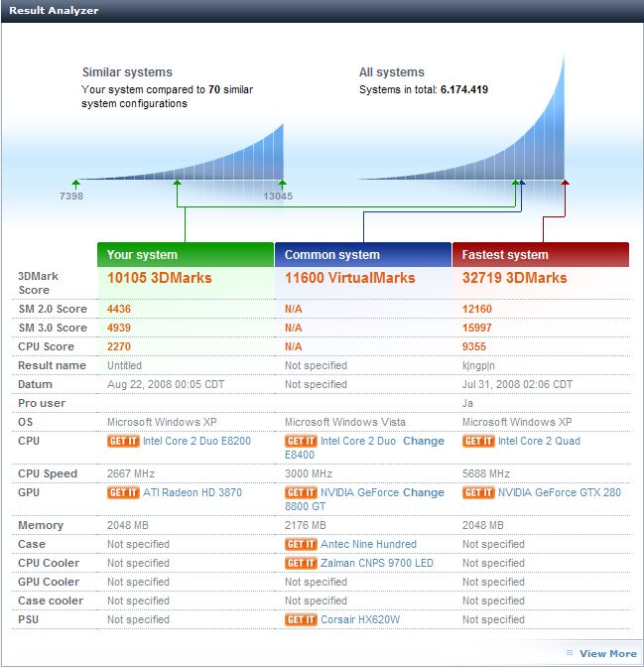Viewport: 644px width, 667px height.
Task: Click the blue common system arrow marker
Action: coord(522,183)
